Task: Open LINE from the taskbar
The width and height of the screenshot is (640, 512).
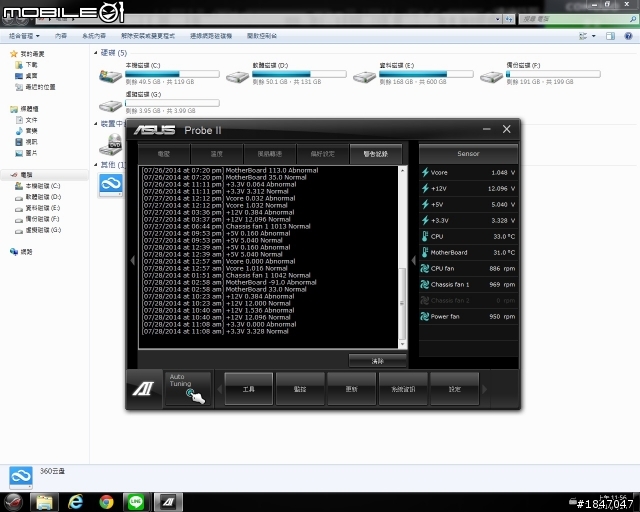Action: point(136,502)
